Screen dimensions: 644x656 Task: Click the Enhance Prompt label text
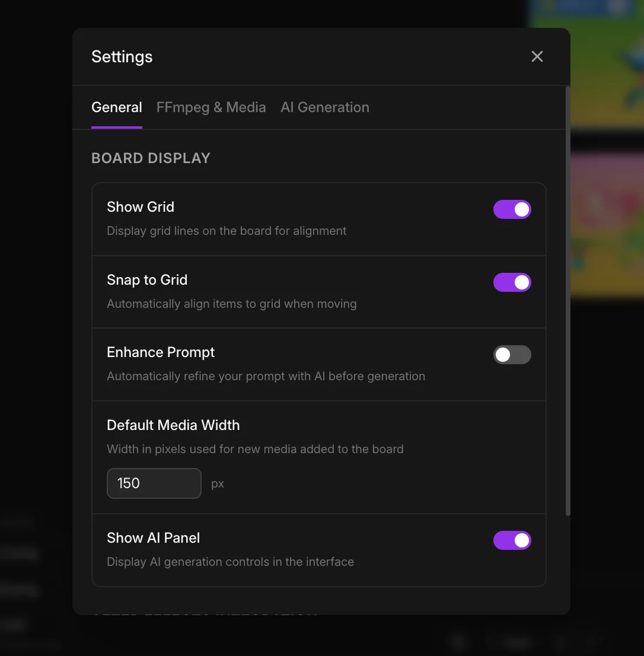161,352
